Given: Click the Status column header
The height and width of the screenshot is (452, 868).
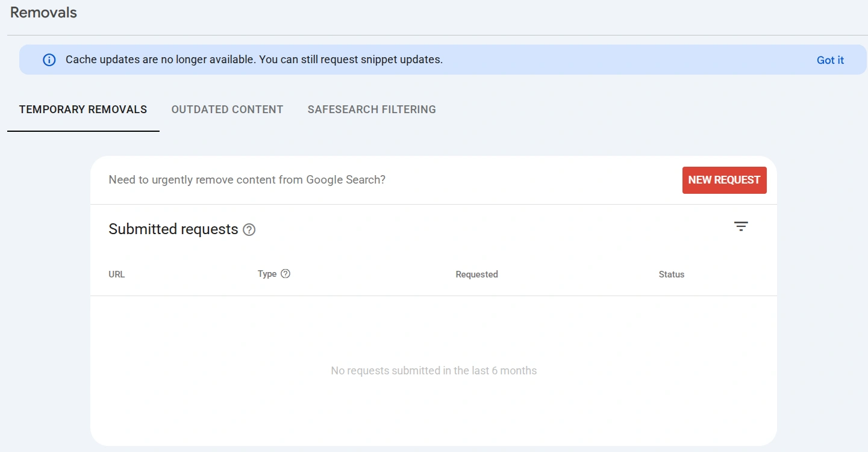Looking at the screenshot, I should [x=672, y=274].
